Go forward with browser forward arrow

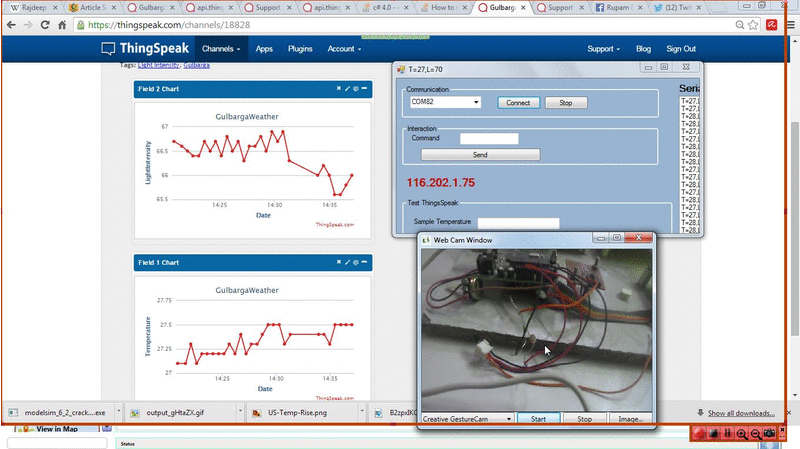point(28,24)
